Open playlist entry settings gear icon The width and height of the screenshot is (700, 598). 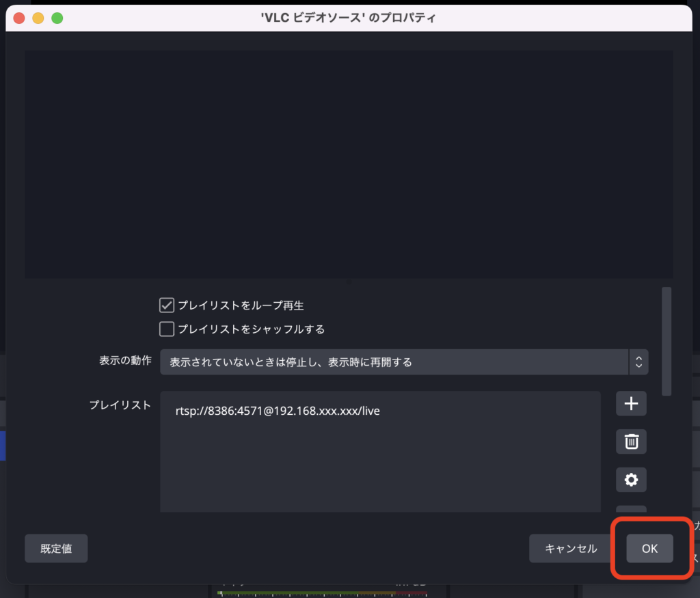tap(631, 480)
